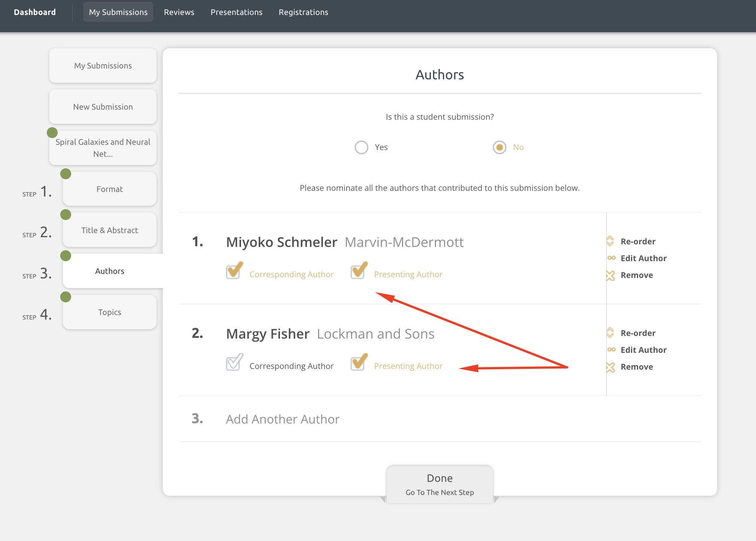Image resolution: width=756 pixels, height=541 pixels.
Task: Click Remove icon for Margy Fisher
Action: (x=610, y=367)
